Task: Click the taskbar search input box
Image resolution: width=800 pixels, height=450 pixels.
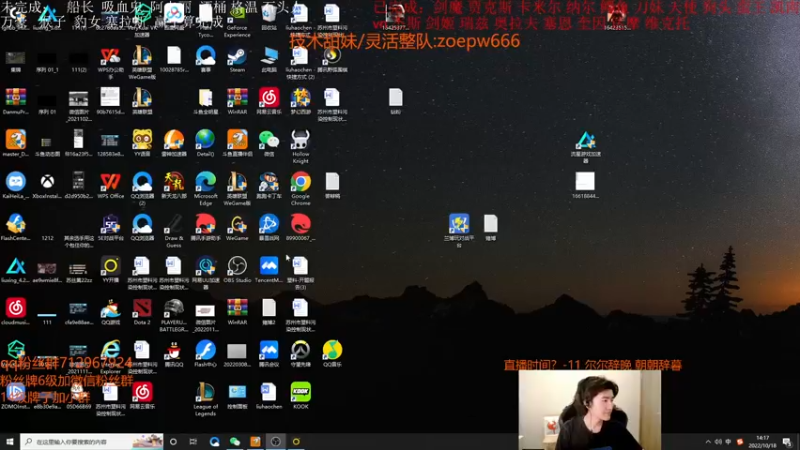Action: [x=92, y=441]
